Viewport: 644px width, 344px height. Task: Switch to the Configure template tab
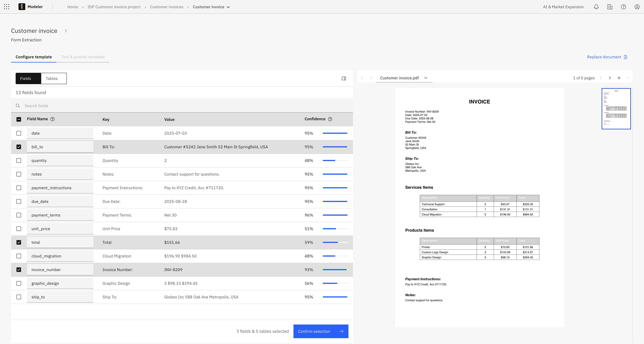tap(34, 57)
